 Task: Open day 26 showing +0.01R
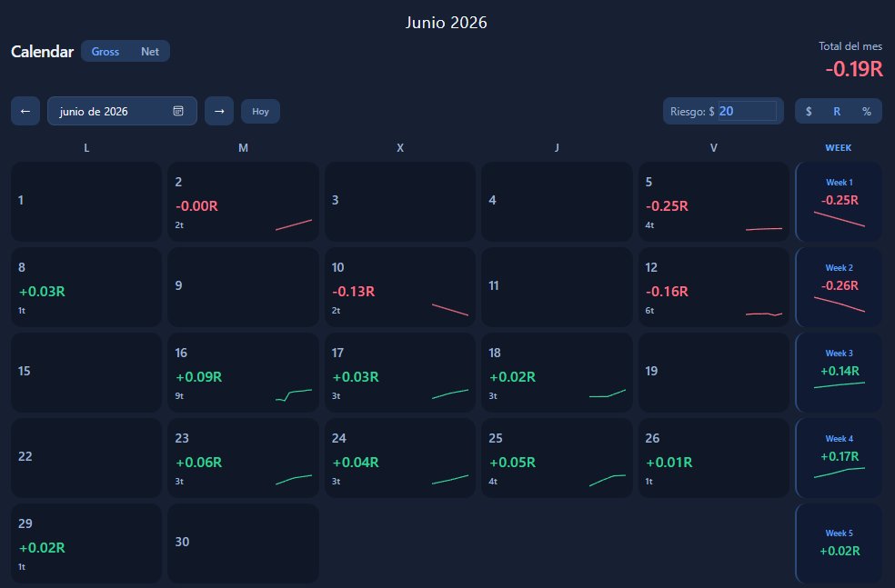713,458
